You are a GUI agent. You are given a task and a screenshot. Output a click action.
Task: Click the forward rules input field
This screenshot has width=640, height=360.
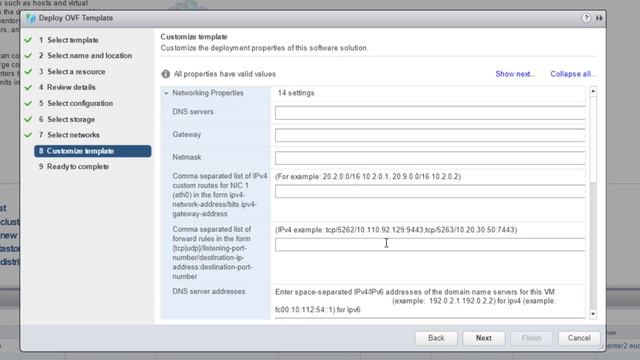[430, 244]
